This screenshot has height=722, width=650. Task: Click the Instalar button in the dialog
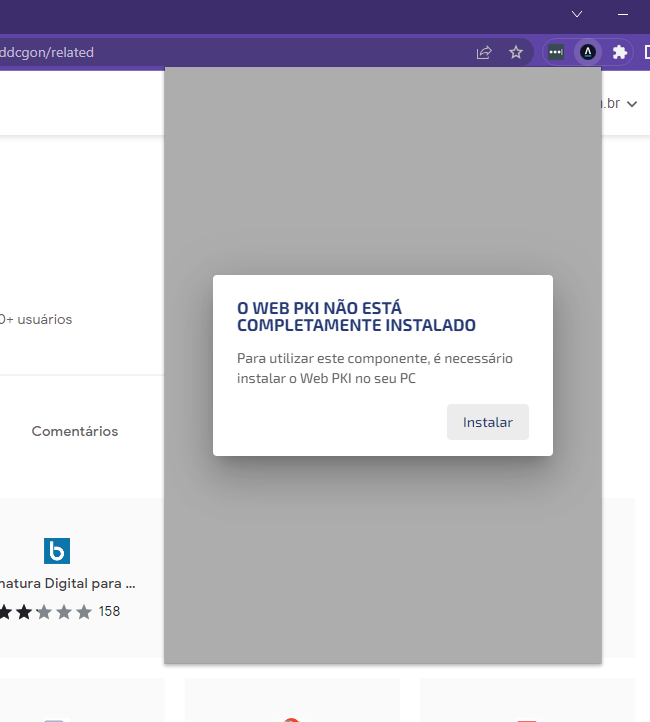[488, 422]
